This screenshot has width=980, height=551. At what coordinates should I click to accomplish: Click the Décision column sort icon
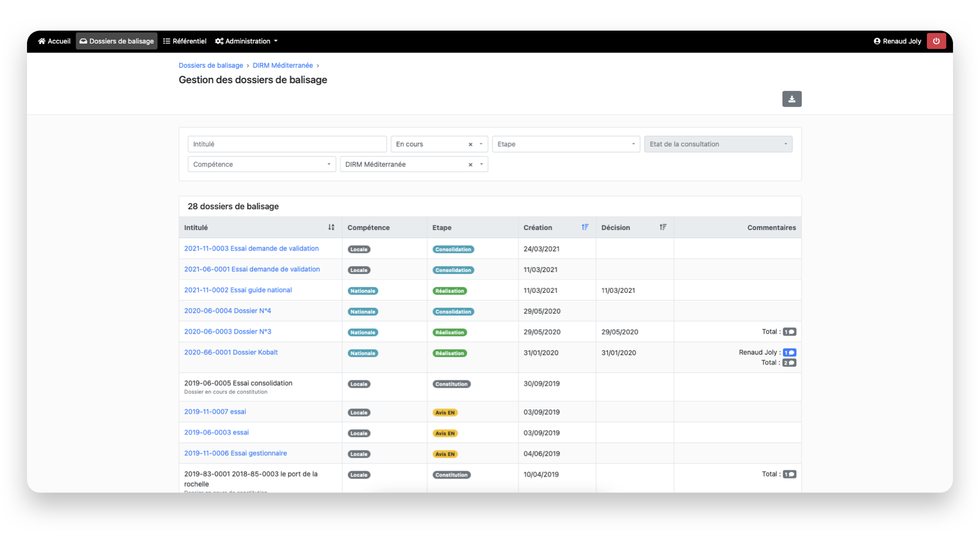pos(663,228)
